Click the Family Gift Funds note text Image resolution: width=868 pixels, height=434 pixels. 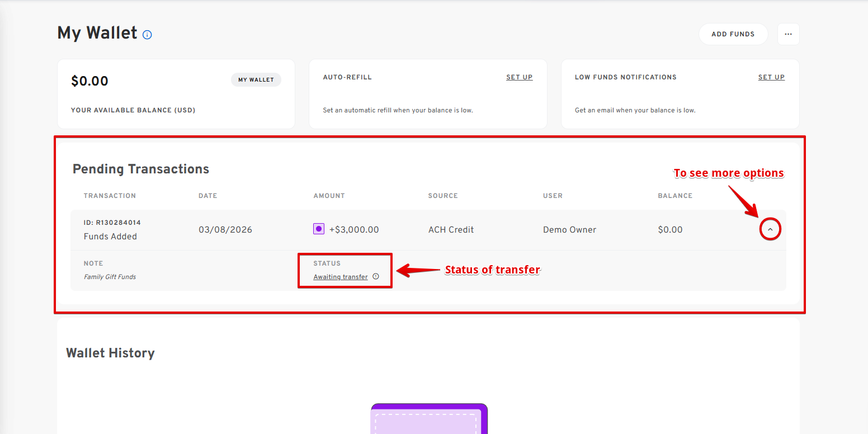coord(110,277)
